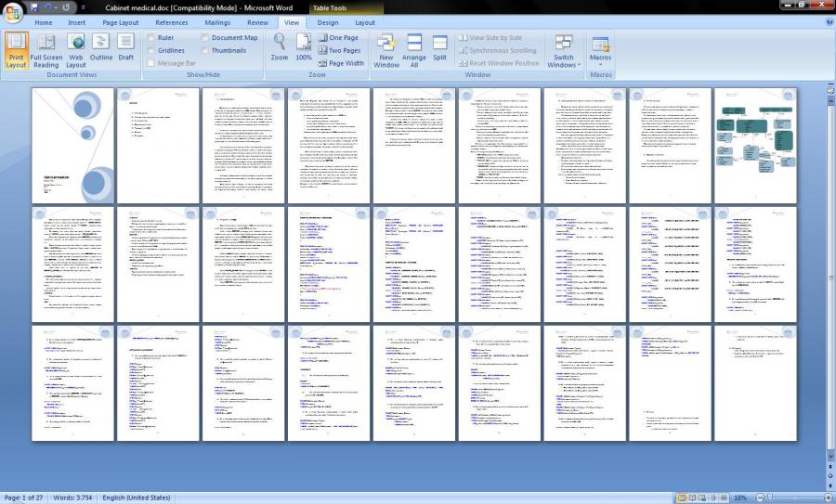This screenshot has width=836, height=504.
Task: Check the Document Map option
Action: click(205, 38)
